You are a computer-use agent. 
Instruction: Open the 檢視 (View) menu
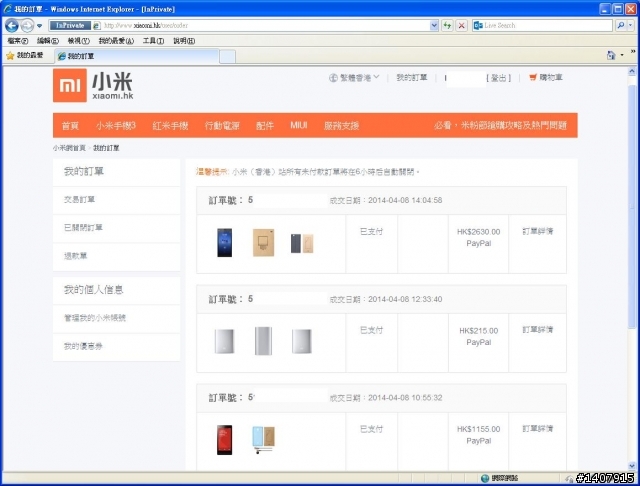(x=78, y=41)
